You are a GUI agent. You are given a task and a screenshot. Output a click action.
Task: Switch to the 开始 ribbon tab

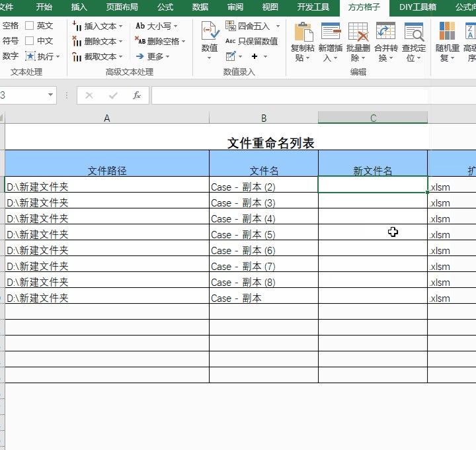(x=44, y=7)
